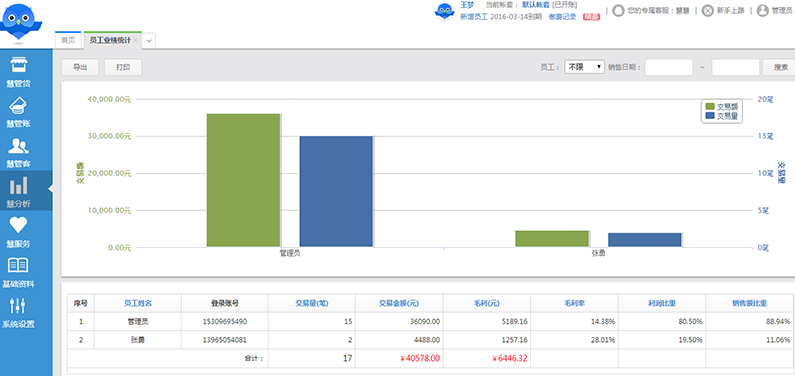Click account number 13965054081
This screenshot has height=376, width=795.
coord(225,340)
